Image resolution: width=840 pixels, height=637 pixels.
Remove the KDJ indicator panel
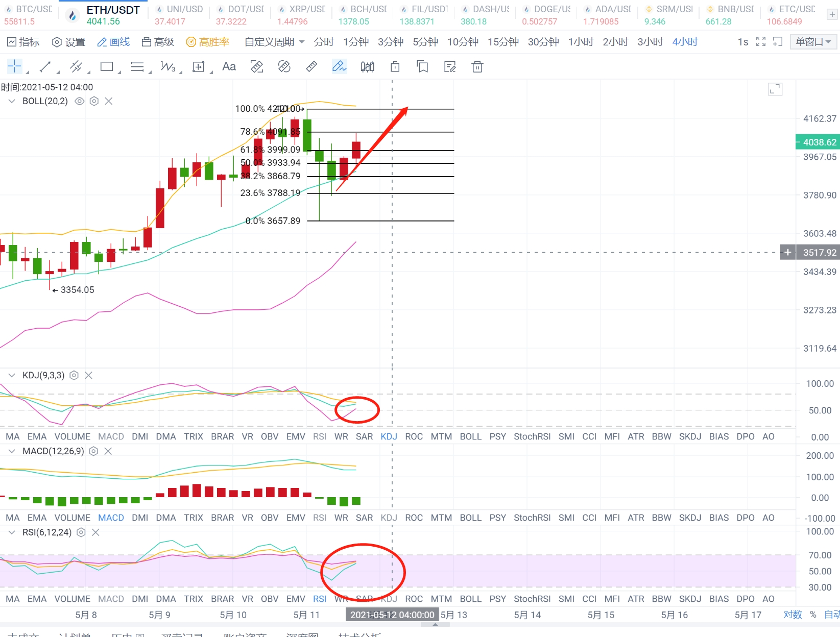[88, 375]
